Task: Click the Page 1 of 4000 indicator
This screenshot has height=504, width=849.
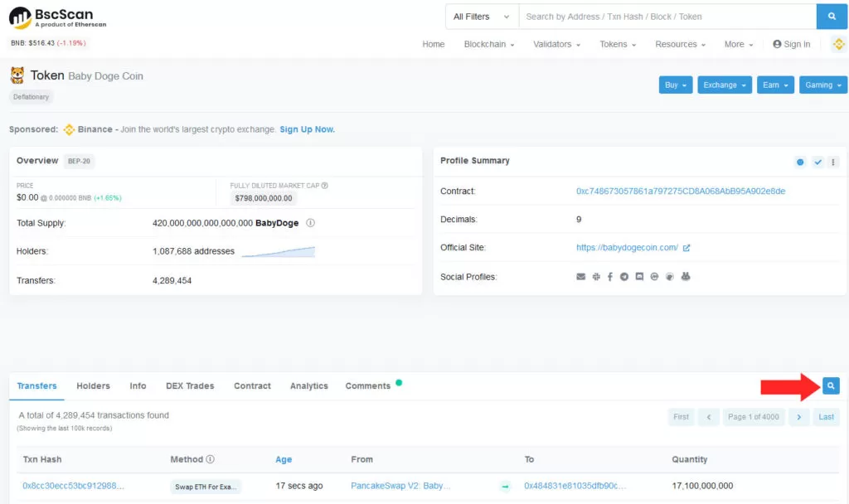Action: click(754, 417)
